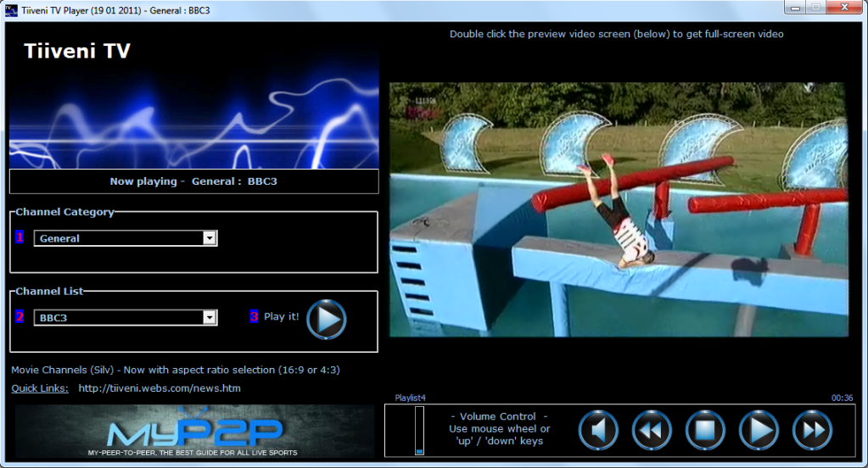
Task: Open the Quick Links label
Action: (40, 388)
